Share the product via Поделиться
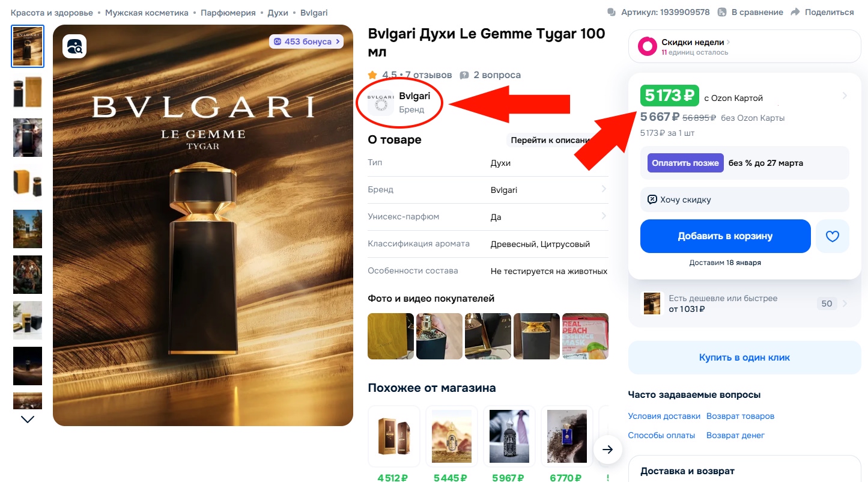Image resolution: width=868 pixels, height=482 pixels. [822, 12]
